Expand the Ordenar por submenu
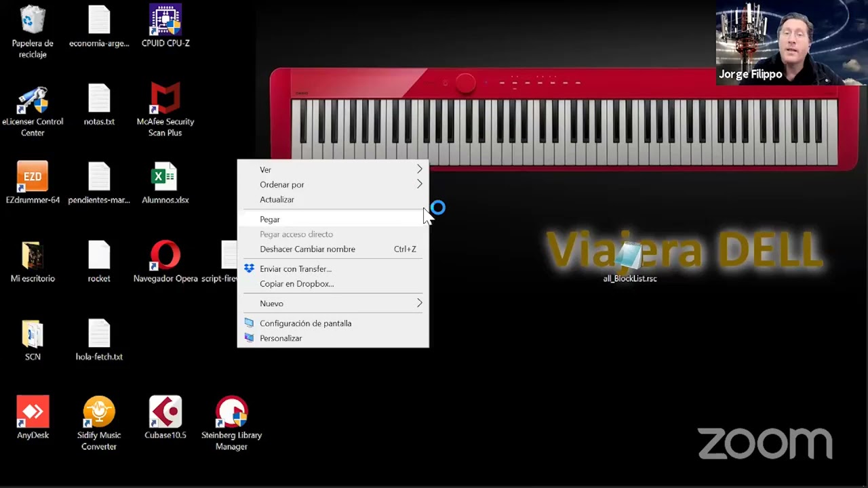The width and height of the screenshot is (868, 488). click(333, 184)
